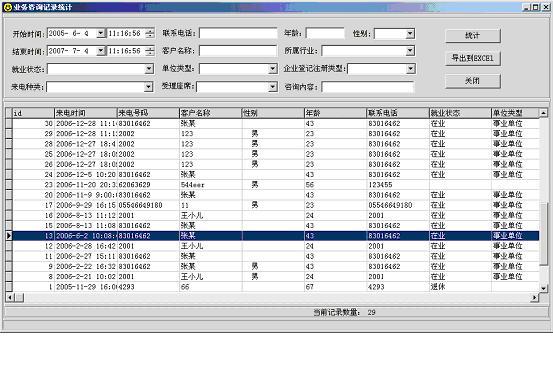Click the 来电号码 column header
The width and height of the screenshot is (553, 384).
(x=148, y=113)
